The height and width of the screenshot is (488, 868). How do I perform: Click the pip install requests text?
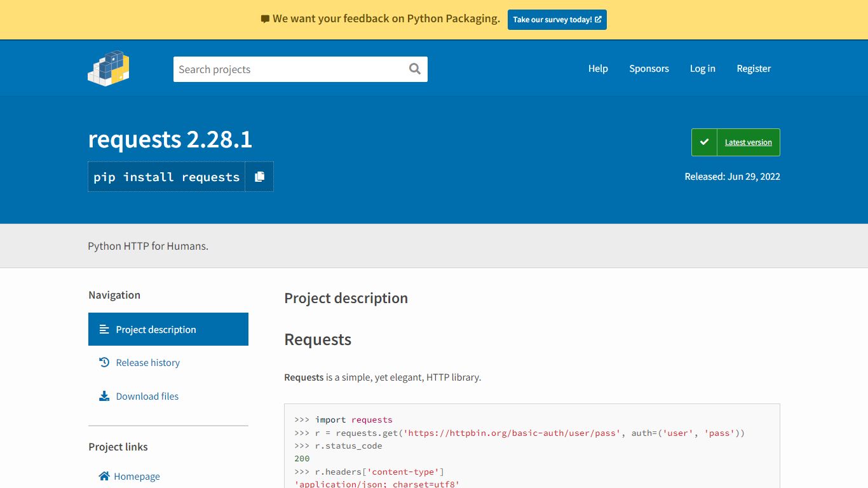coord(166,177)
